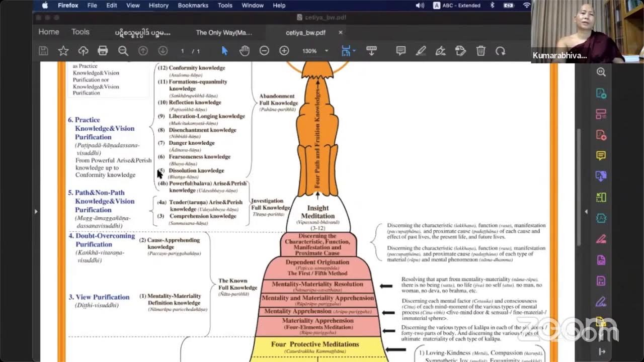Open the Window menu
This screenshot has width=644, height=362.
[x=253, y=6]
